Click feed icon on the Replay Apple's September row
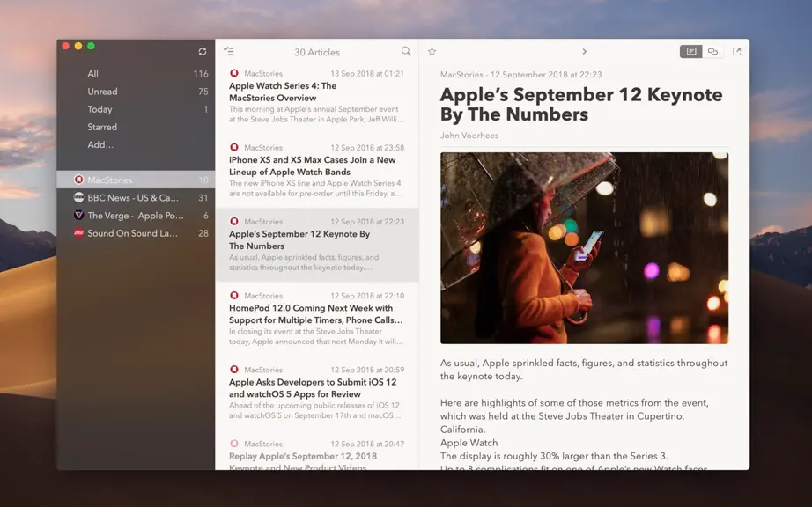This screenshot has width=812, height=507. tap(234, 444)
